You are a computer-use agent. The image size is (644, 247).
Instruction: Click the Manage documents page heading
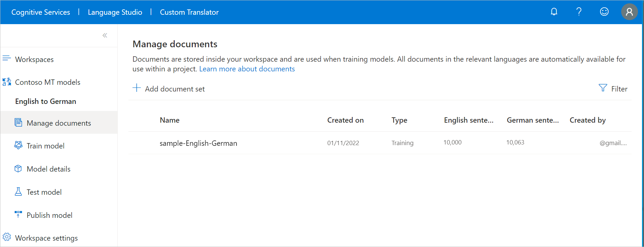pos(175,44)
